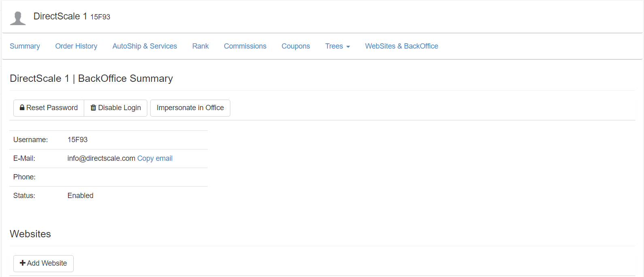
Task: Click the DirectScale 1 name in header
Action: [x=60, y=16]
